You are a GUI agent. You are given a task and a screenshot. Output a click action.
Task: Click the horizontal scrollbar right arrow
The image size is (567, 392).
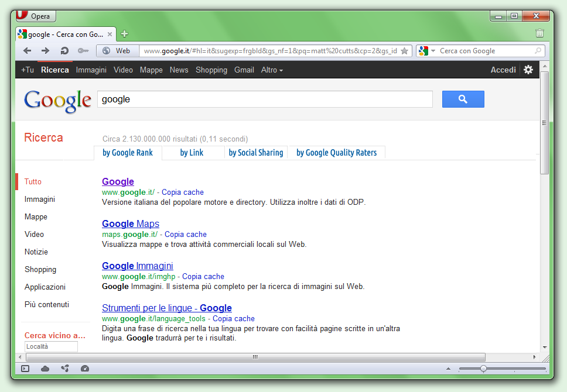point(535,357)
